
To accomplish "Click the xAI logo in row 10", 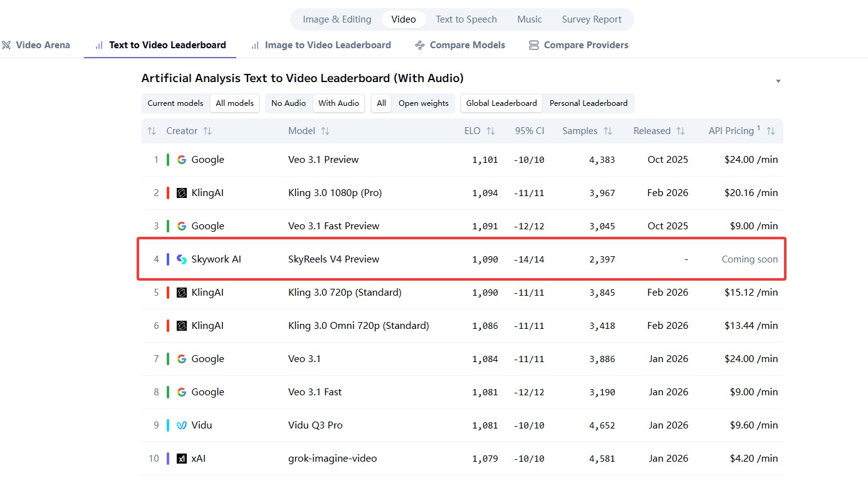I will point(182,459).
